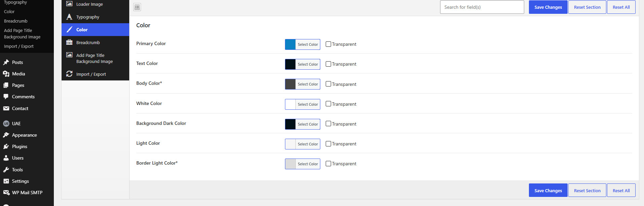This screenshot has width=644, height=206.
Task: Tick Transparent for Border Light Color
Action: (x=328, y=164)
